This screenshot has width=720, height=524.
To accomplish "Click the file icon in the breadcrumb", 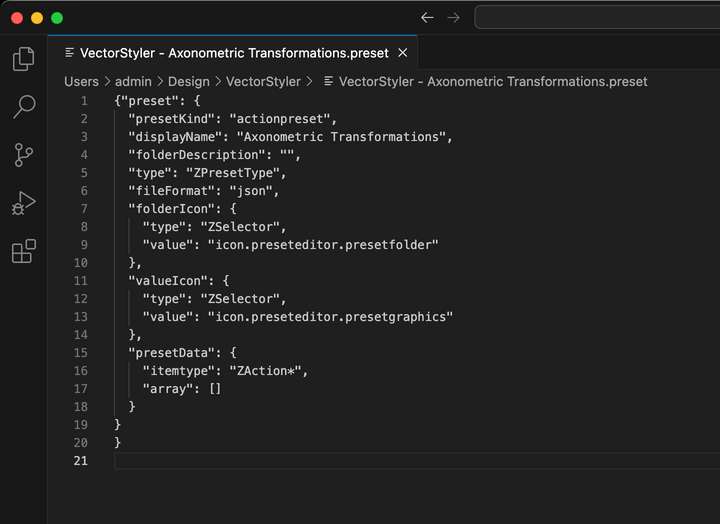I will tap(328, 81).
